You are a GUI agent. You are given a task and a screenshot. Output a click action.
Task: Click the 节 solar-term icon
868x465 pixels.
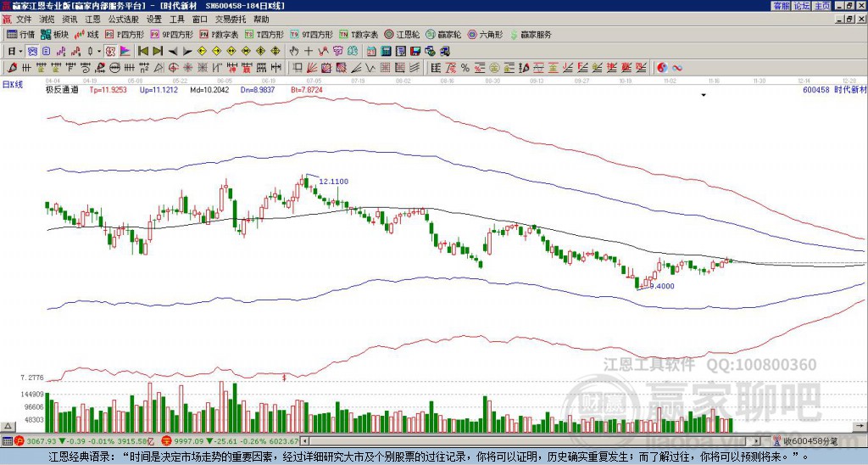(337, 52)
